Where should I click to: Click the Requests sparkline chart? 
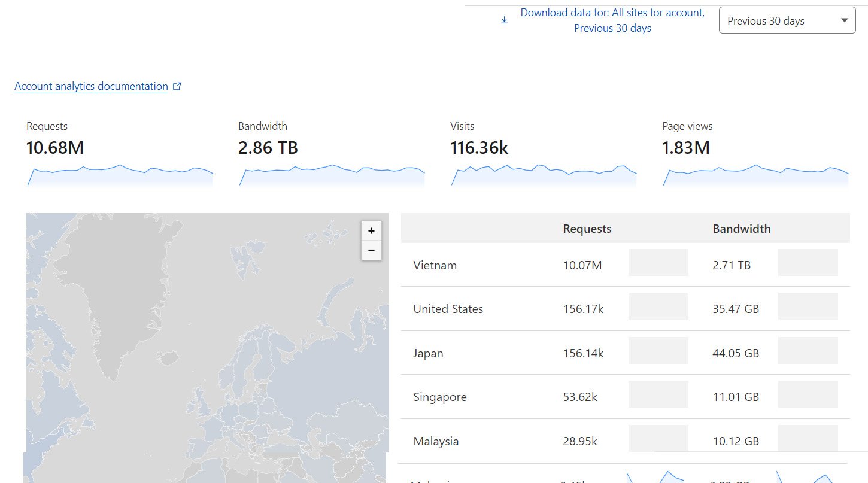(120, 175)
